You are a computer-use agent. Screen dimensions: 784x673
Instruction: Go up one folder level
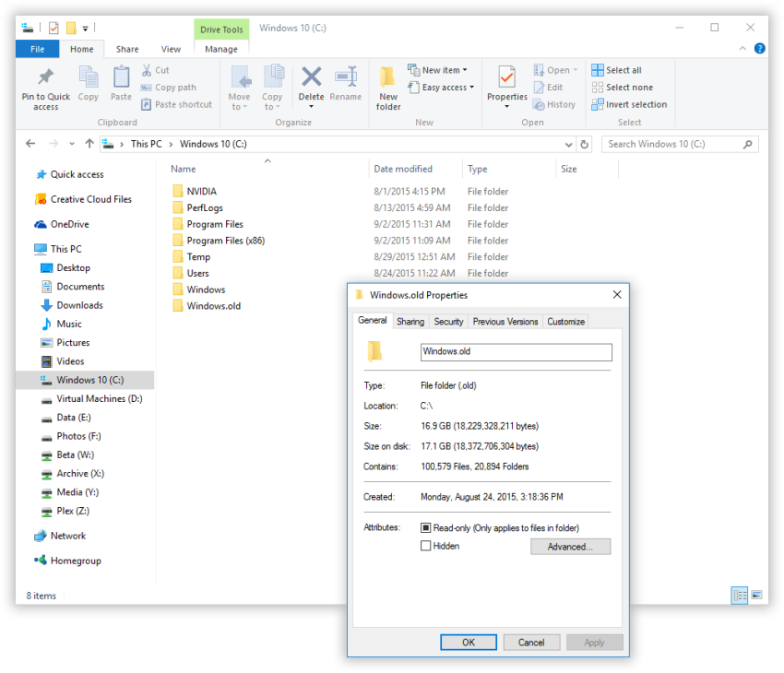tap(89, 144)
